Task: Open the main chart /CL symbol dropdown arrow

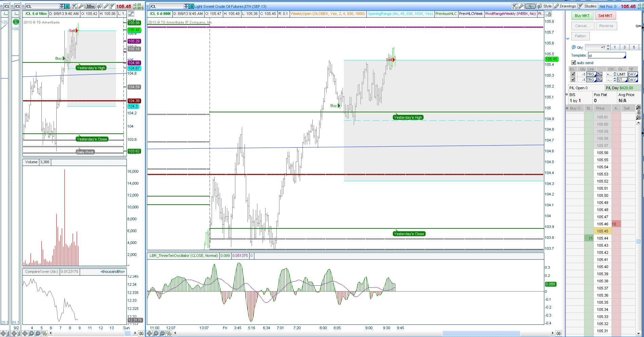Action: pos(186,6)
